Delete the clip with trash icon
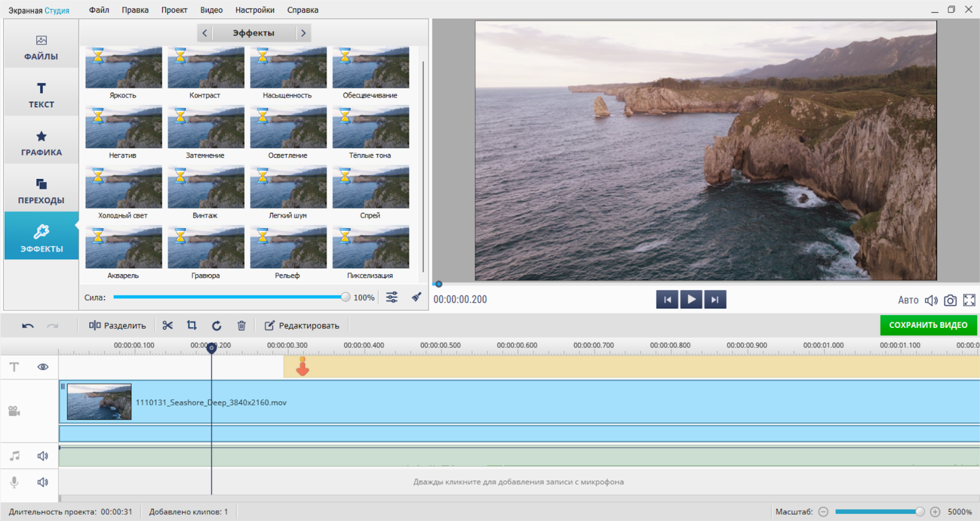Image resolution: width=980 pixels, height=521 pixels. (241, 325)
